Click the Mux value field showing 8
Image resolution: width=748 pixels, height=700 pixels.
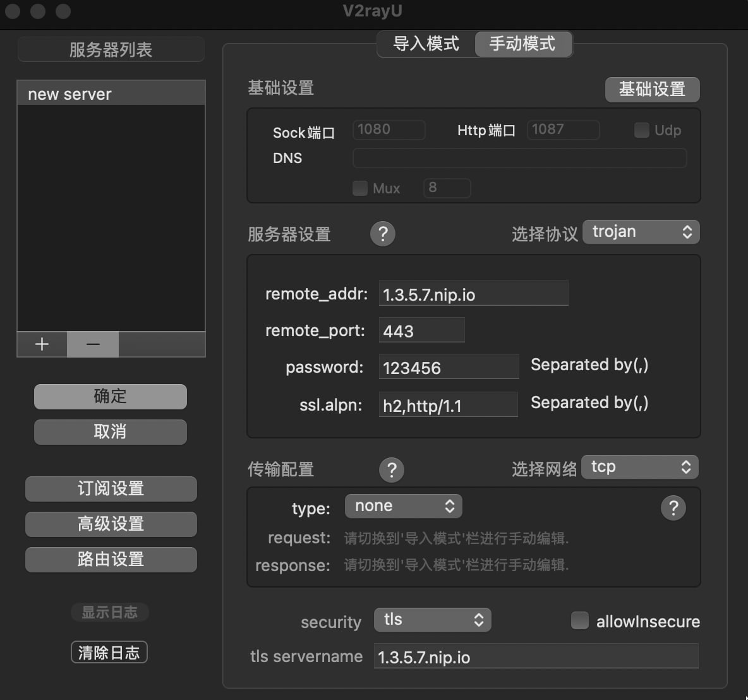click(447, 188)
